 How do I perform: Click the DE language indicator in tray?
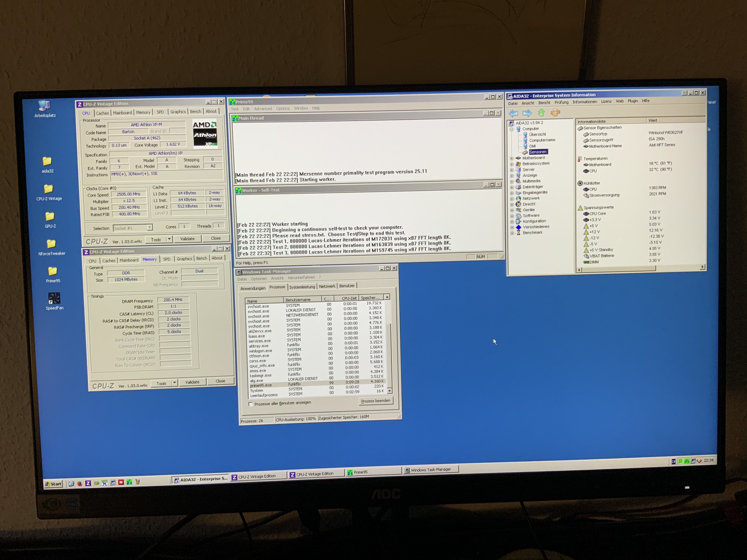pyautogui.click(x=674, y=461)
